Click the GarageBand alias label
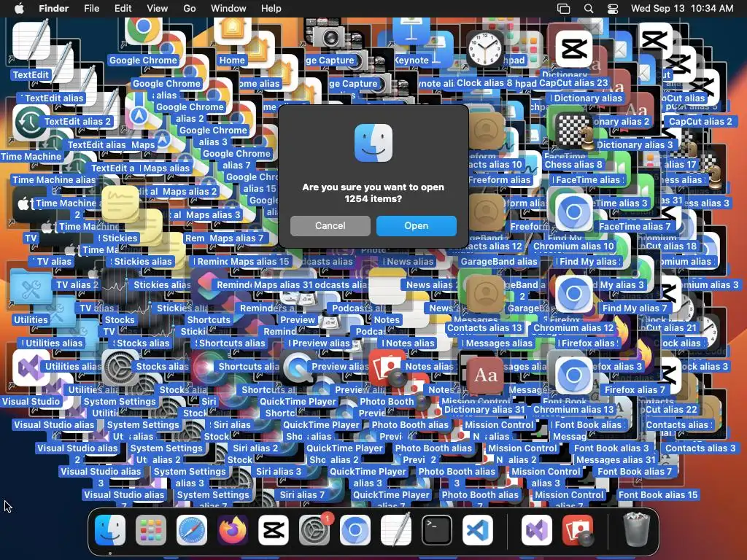 [499, 262]
